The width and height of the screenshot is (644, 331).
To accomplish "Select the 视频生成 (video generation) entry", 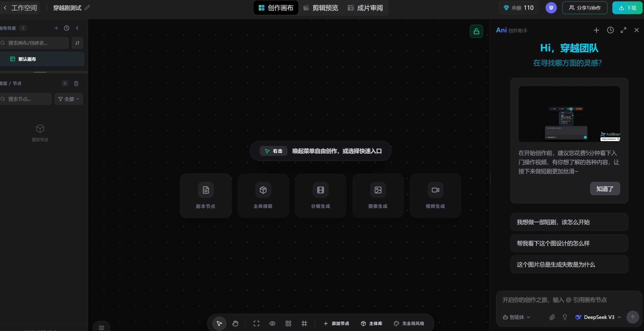I will 435,196.
